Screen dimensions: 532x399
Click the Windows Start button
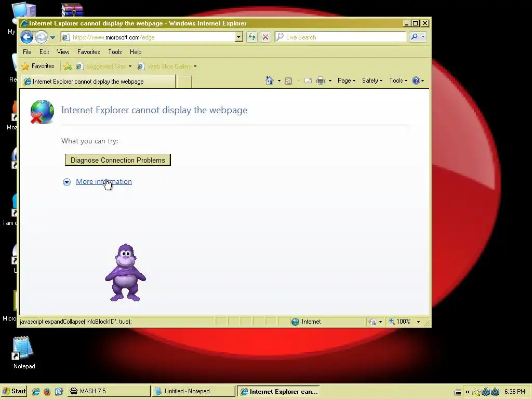tap(14, 391)
